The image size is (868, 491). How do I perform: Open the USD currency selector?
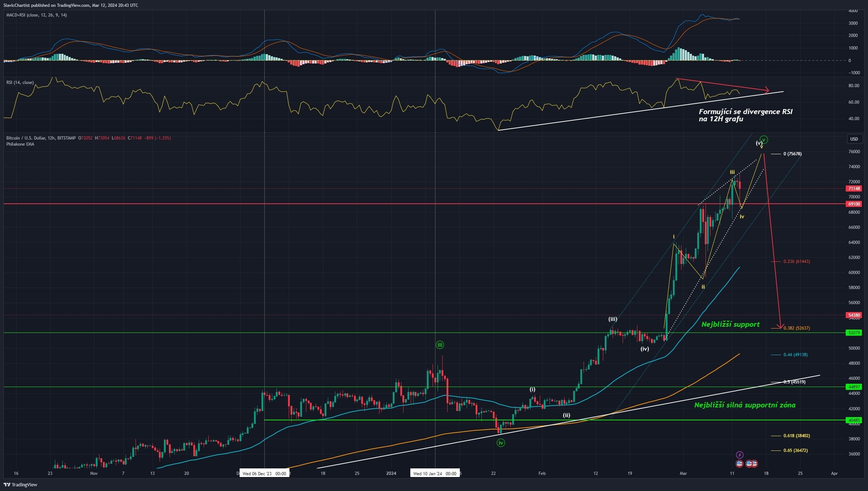[x=854, y=139]
